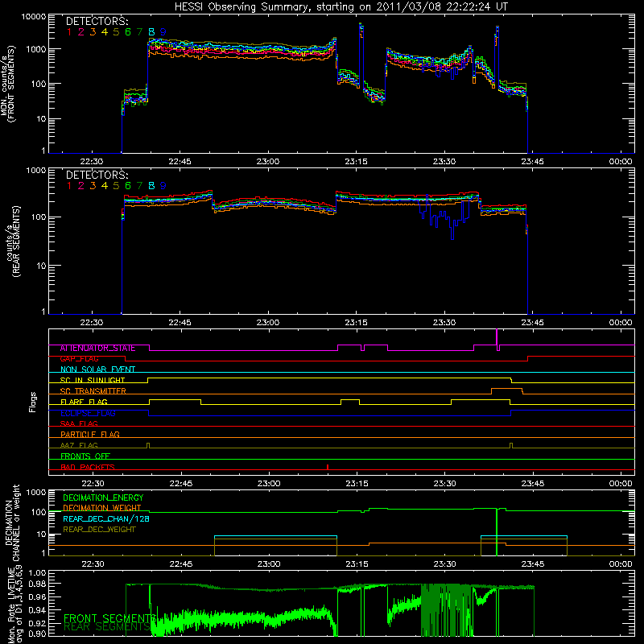Click the vertical Flags axis title

[33, 402]
